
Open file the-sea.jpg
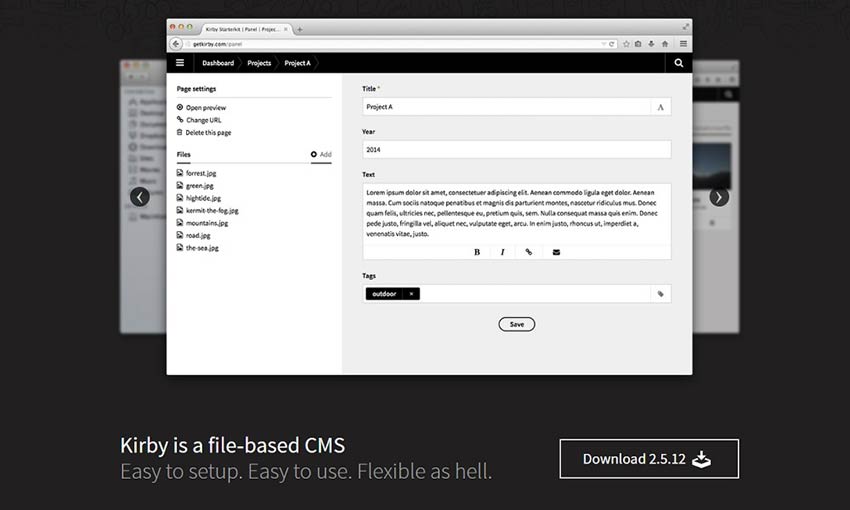(202, 248)
